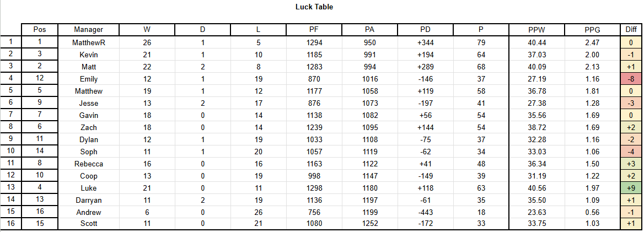644x232 pixels.
Task: Click Soph's -4 Diff cell
Action: [x=631, y=152]
